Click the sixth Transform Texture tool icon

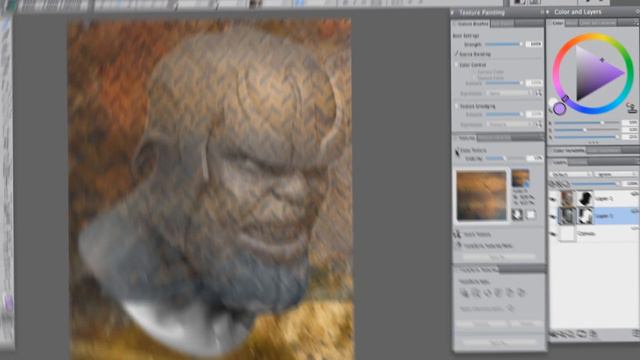[x=521, y=293]
